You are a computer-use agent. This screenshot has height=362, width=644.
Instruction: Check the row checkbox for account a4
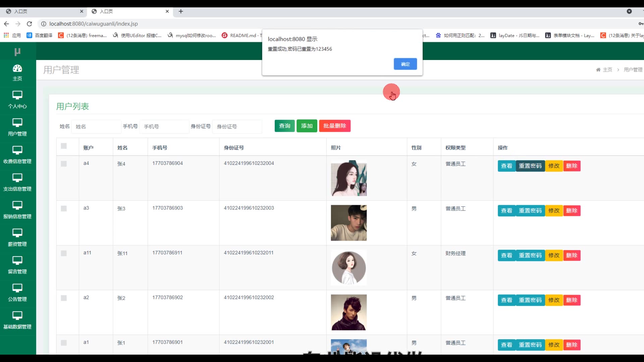64,164
